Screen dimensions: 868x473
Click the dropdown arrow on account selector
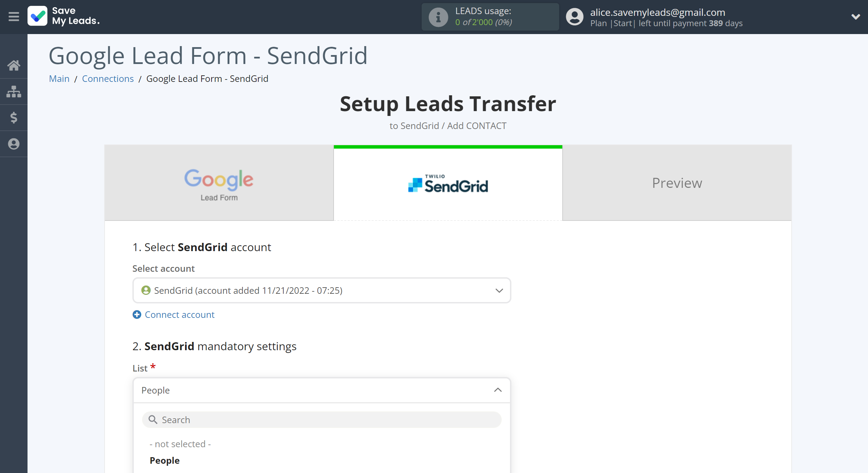pyautogui.click(x=499, y=290)
